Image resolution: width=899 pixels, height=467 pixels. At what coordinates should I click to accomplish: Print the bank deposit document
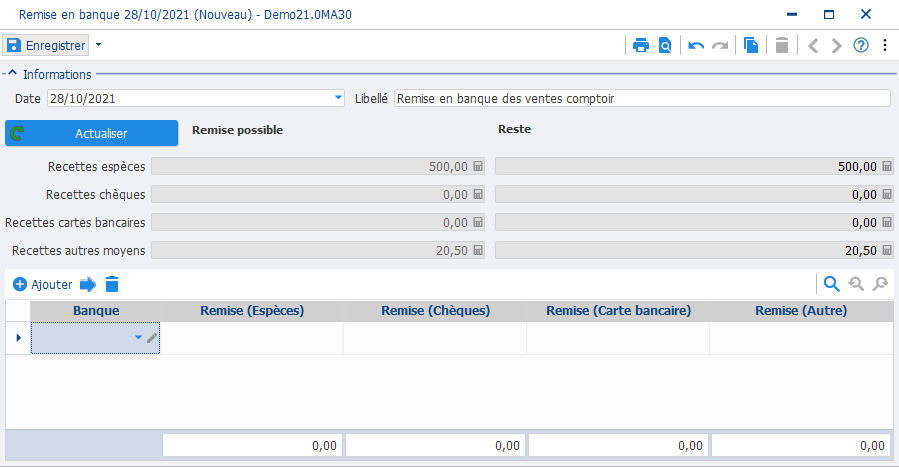click(x=641, y=45)
